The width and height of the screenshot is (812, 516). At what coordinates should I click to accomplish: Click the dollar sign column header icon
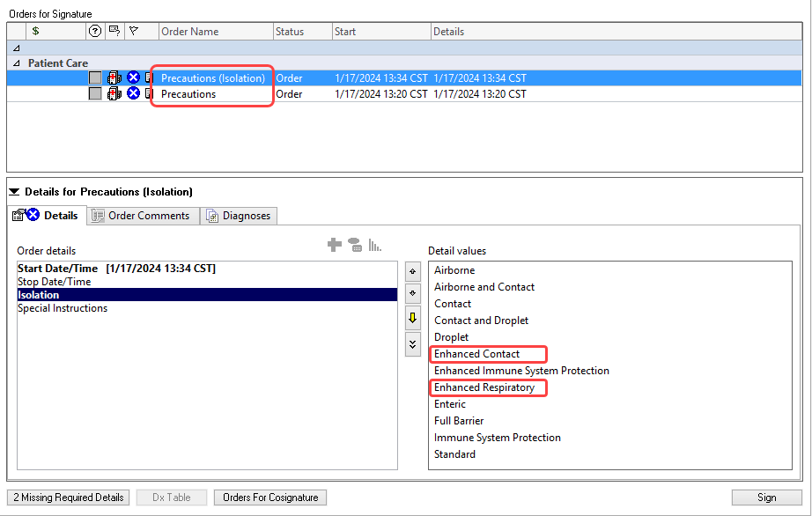click(35, 31)
